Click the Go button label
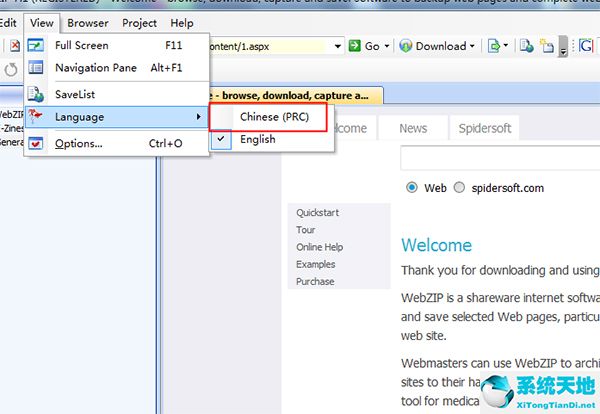The width and height of the screenshot is (600, 414). point(372,46)
